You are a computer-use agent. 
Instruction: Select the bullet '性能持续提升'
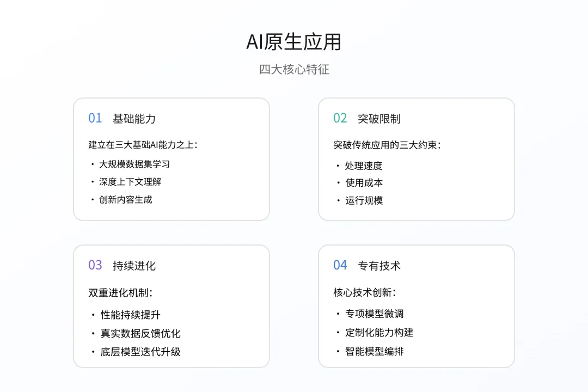(131, 315)
